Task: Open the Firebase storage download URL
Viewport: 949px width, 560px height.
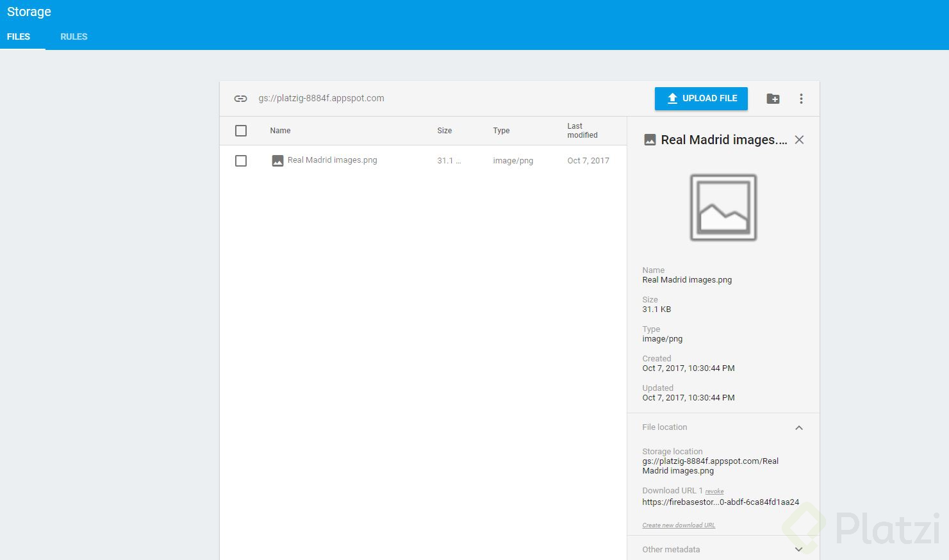Action: click(721, 502)
